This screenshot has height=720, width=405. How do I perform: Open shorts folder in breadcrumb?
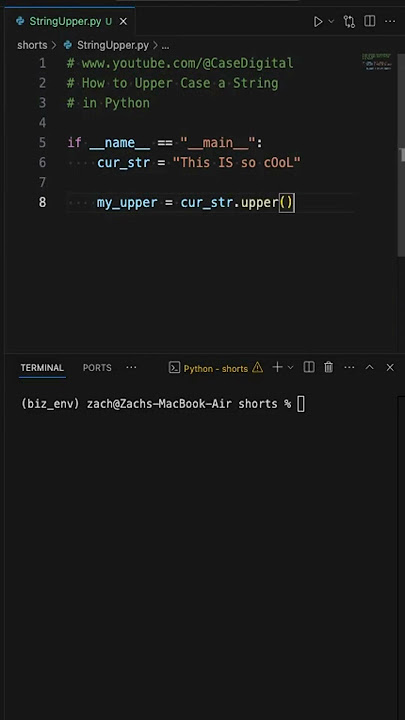point(32,45)
